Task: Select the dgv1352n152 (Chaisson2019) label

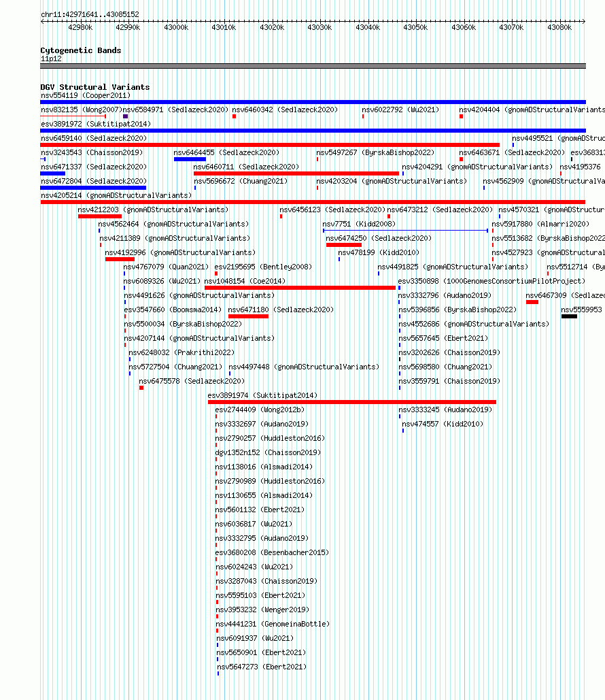Action: pyautogui.click(x=268, y=452)
